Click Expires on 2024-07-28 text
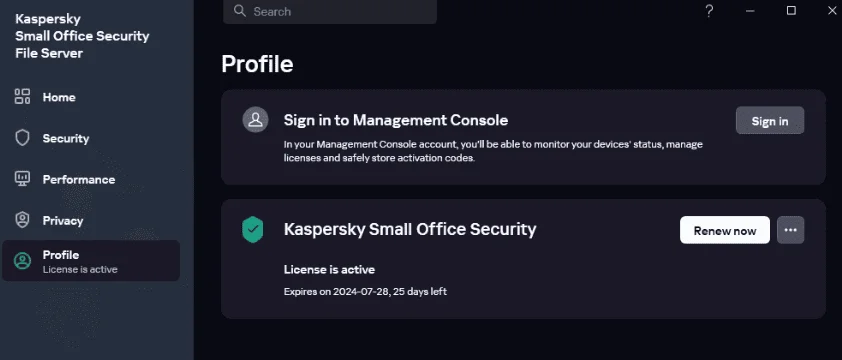The width and height of the screenshot is (842, 360). pos(365,292)
